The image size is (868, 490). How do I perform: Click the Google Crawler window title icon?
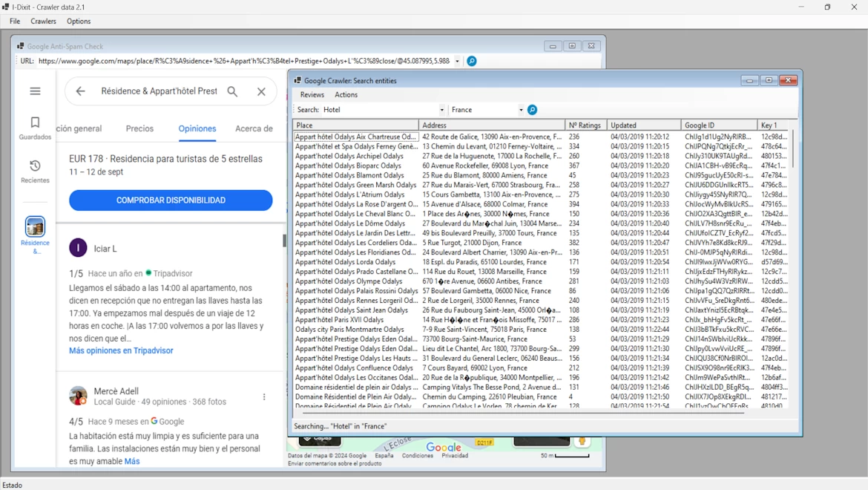297,80
